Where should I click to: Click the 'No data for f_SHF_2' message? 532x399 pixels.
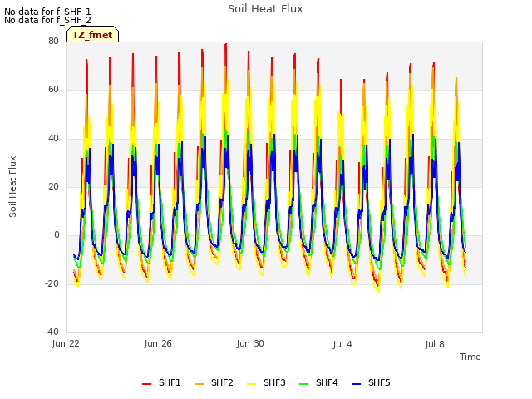point(47,20)
